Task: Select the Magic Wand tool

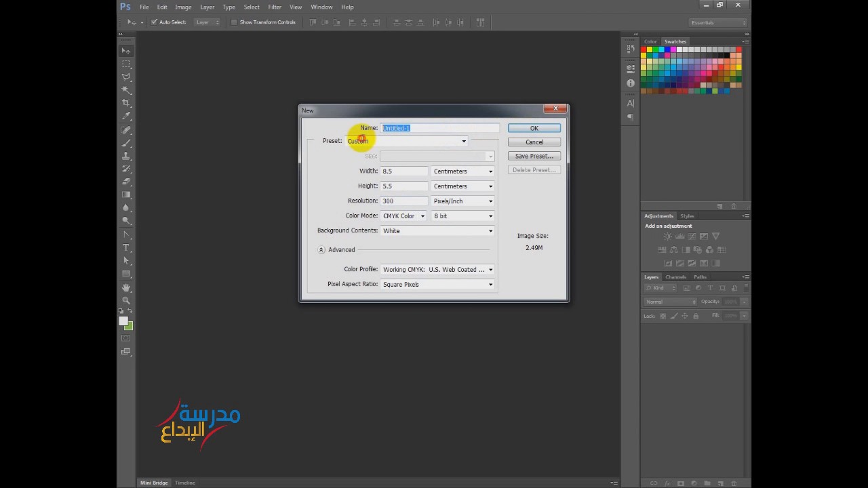Action: 126,90
